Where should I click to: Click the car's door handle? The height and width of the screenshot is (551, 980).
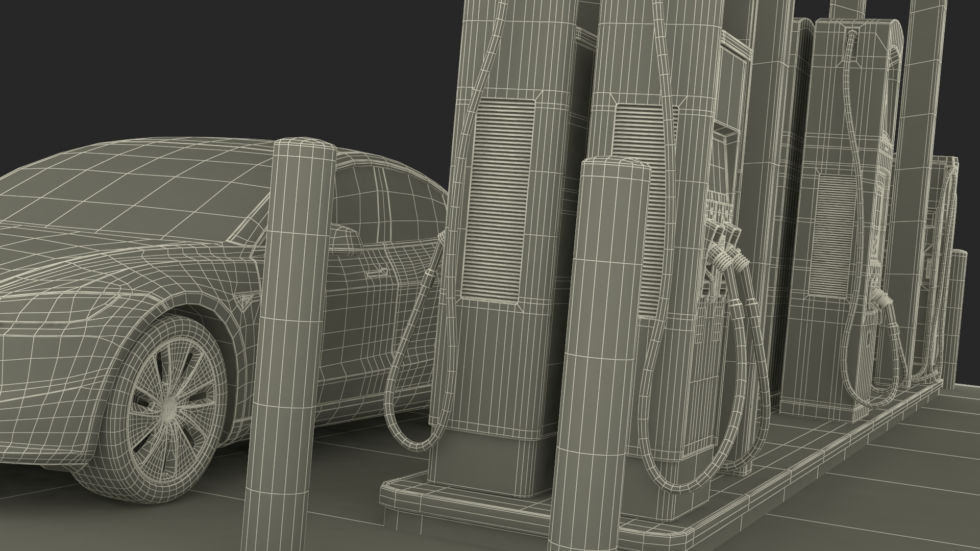coord(378,272)
